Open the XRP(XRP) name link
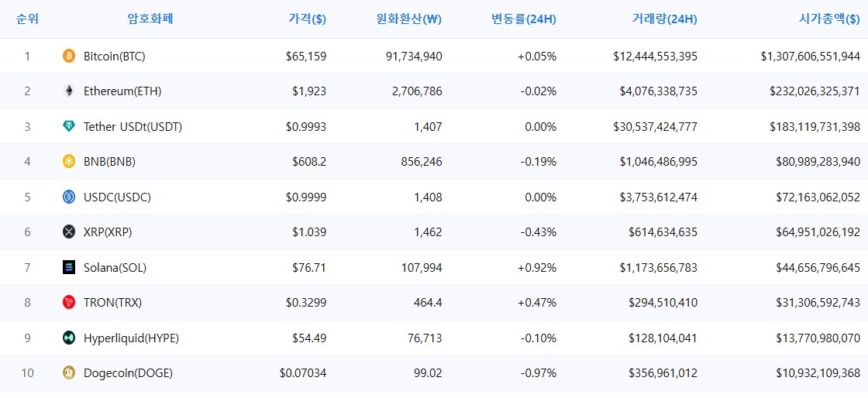The image size is (868, 398). pos(108,232)
